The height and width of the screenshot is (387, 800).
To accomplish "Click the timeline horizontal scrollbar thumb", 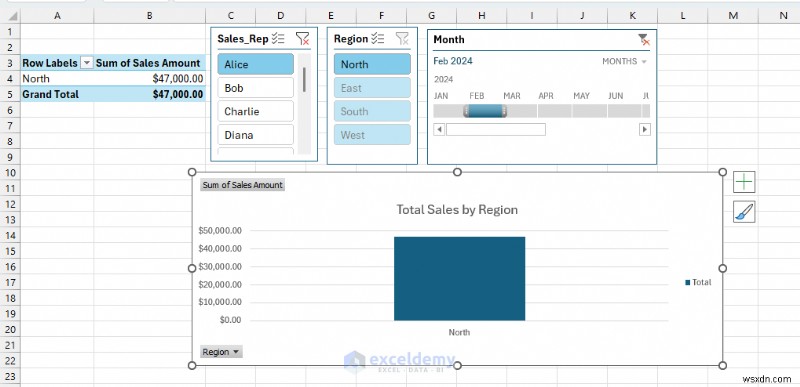I will [496, 130].
